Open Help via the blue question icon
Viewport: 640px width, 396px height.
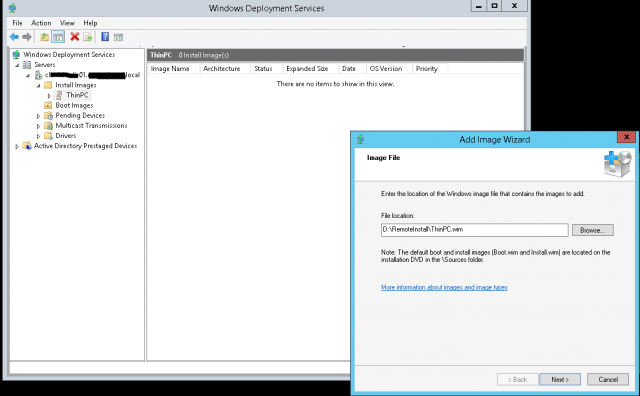105,37
